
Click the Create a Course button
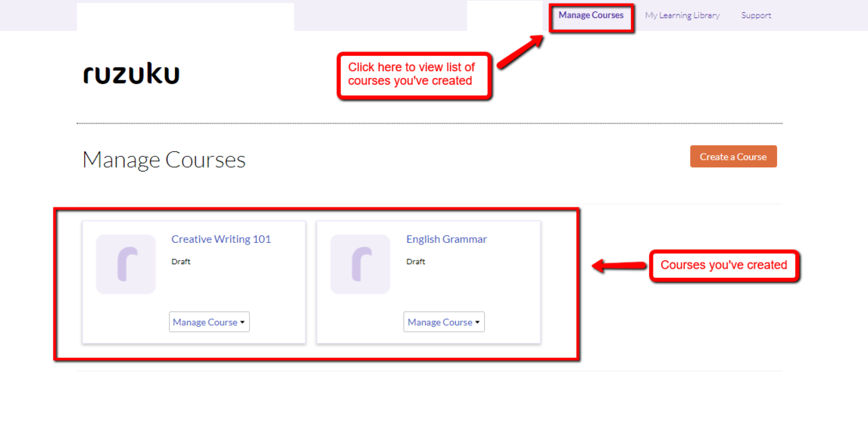pos(733,157)
